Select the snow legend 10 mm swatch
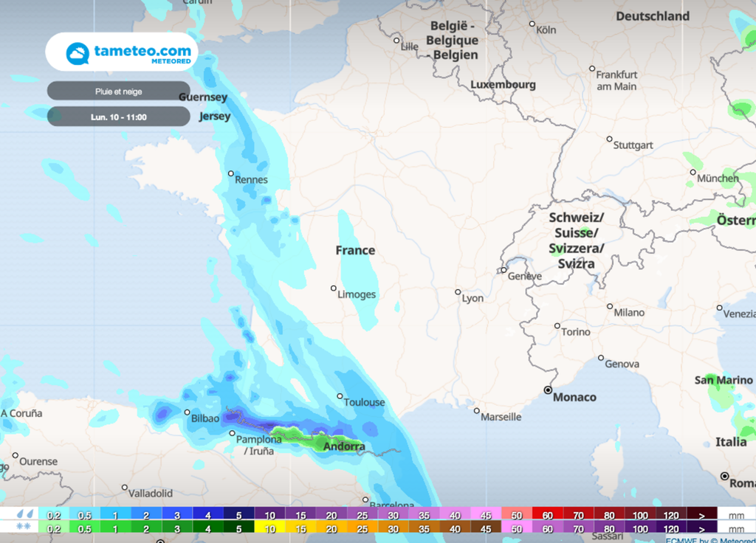 tap(269, 527)
